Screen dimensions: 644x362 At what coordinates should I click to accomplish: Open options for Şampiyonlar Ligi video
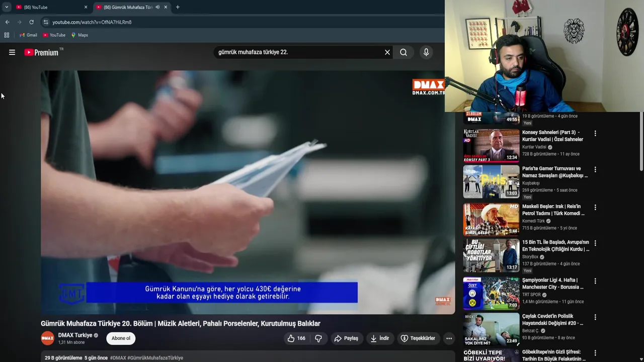595,281
